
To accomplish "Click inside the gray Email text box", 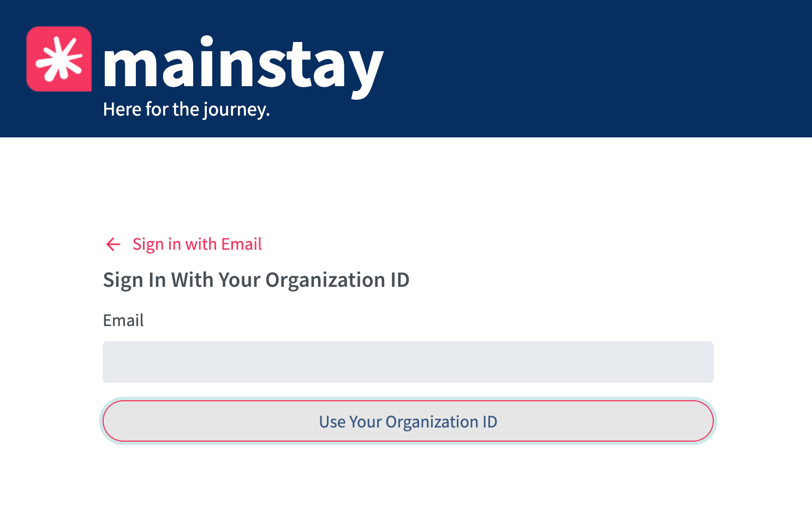I will pos(408,362).
